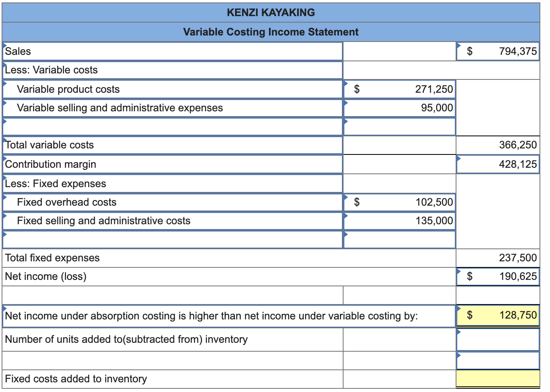Select the blank input cell below units added
This screenshot has width=550, height=392.
pos(498,361)
